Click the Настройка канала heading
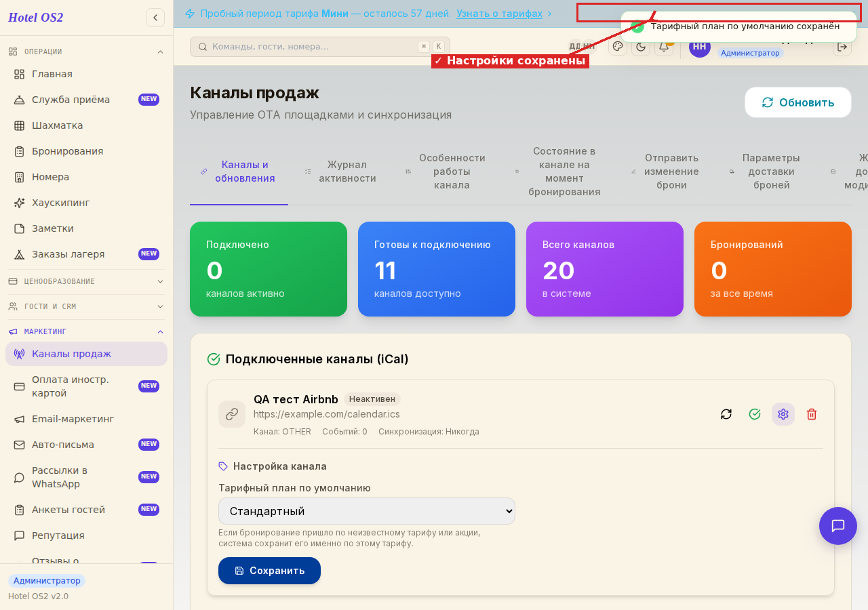The image size is (868, 610). point(279,466)
